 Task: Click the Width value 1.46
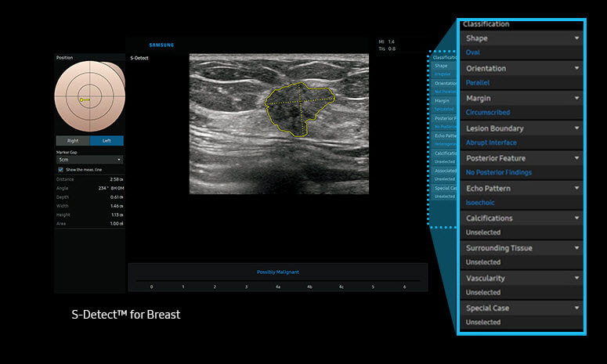(x=117, y=206)
